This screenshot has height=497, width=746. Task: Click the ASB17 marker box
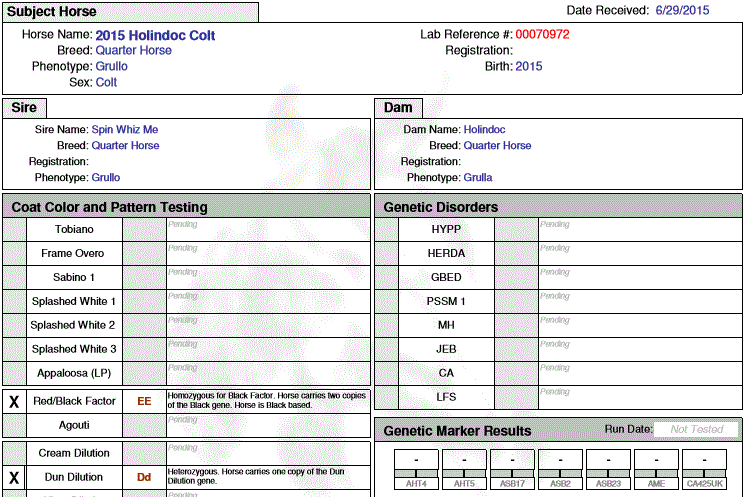pyautogui.click(x=512, y=470)
